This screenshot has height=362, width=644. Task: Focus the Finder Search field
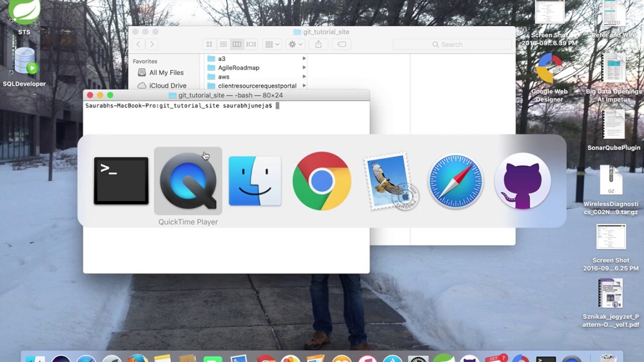[x=452, y=44]
